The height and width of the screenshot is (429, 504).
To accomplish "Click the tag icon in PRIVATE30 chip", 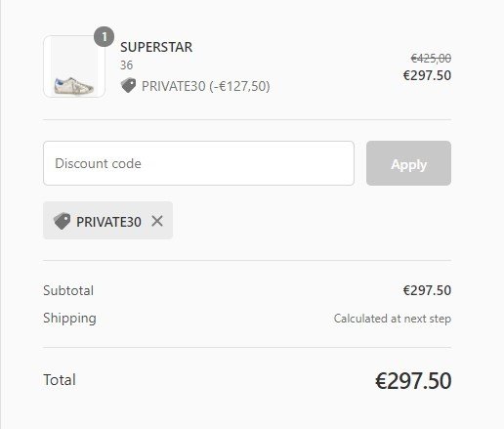I will [x=62, y=221].
